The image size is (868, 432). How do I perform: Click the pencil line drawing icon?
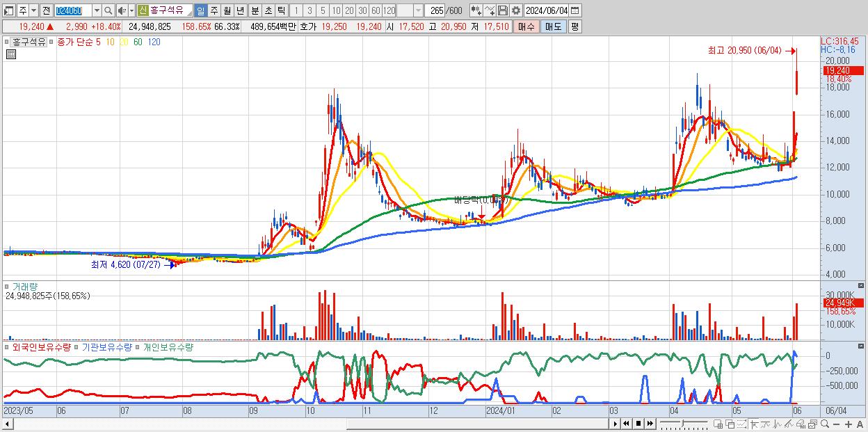click(789, 424)
